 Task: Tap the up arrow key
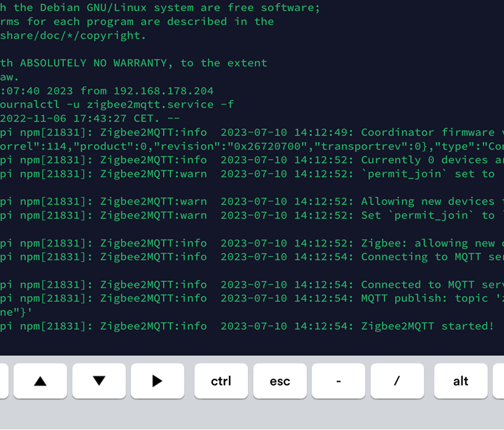(40, 381)
